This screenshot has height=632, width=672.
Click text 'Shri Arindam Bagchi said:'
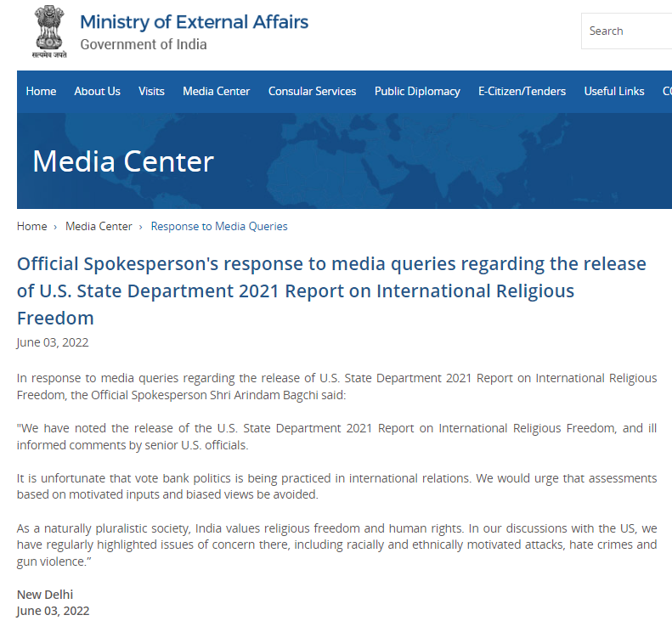click(x=278, y=395)
